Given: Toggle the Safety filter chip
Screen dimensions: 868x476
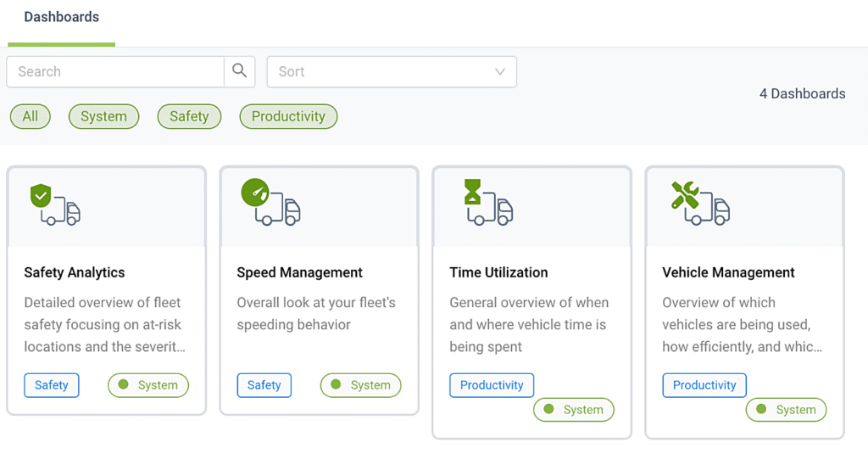Looking at the screenshot, I should [189, 116].
